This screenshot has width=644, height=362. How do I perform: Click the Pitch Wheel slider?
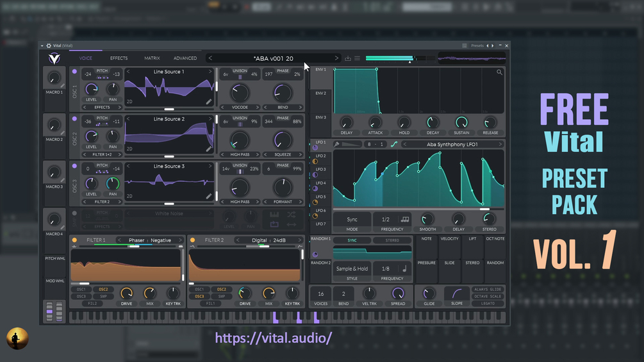(49, 311)
